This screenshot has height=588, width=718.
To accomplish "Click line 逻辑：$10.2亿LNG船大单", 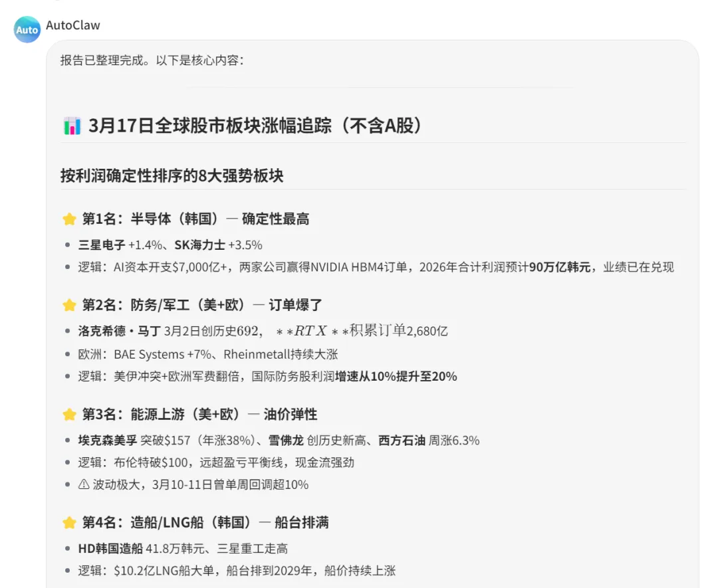I will pyautogui.click(x=237, y=571).
